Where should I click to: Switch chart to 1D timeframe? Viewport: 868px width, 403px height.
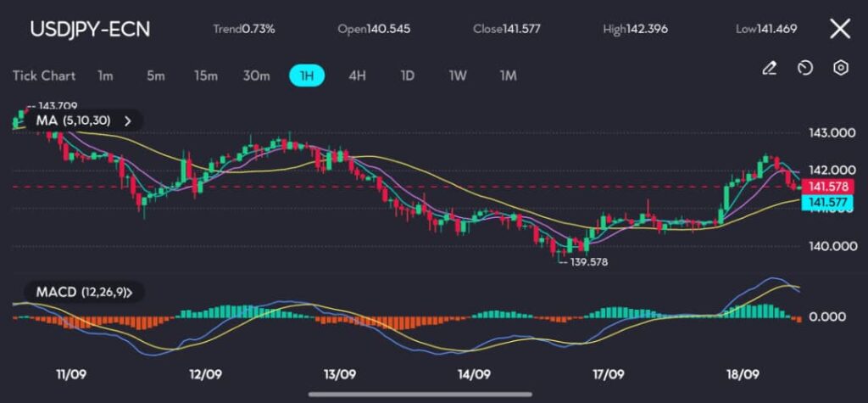[407, 76]
